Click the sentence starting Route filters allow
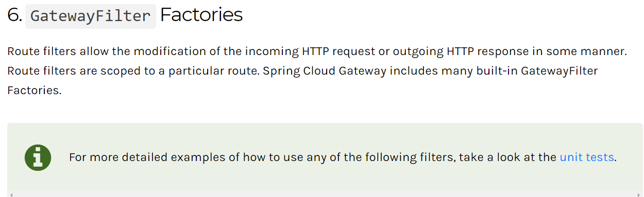 pyautogui.click(x=317, y=52)
